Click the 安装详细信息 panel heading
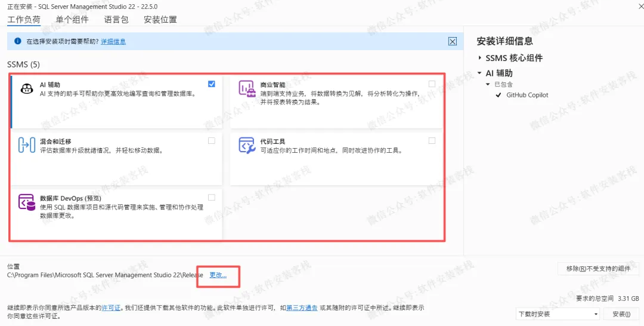The height and width of the screenshot is (326, 644). [505, 41]
